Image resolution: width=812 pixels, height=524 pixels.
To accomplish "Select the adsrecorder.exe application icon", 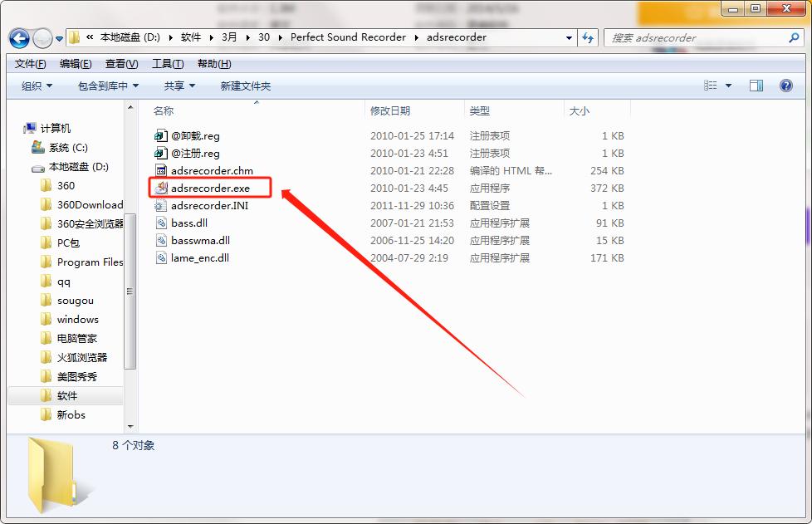I will pyautogui.click(x=160, y=188).
